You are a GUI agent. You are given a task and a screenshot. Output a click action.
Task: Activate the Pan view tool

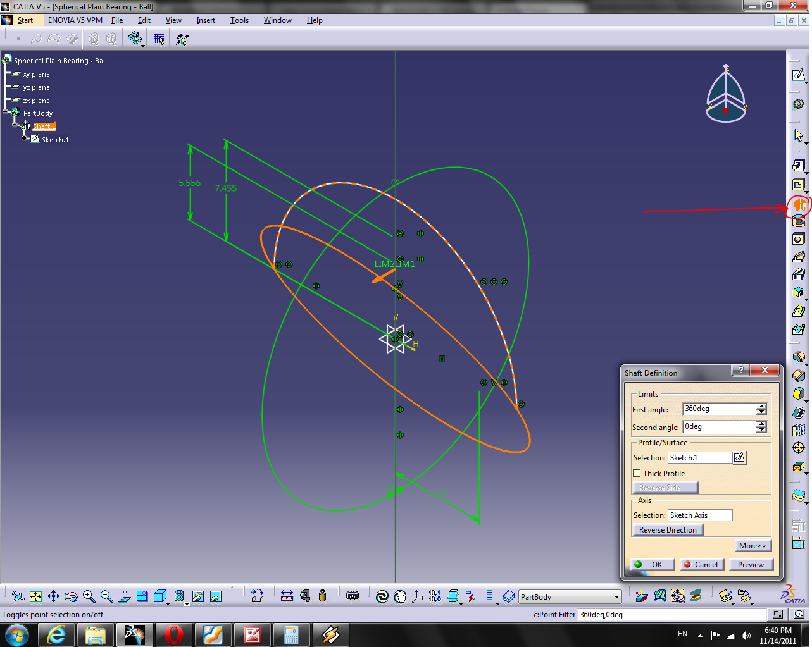pos(54,596)
